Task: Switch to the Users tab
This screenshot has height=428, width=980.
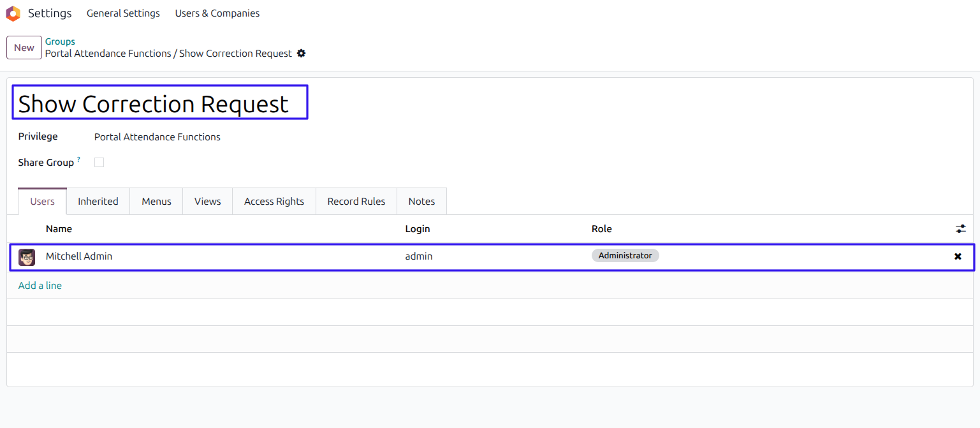Action: (x=43, y=201)
